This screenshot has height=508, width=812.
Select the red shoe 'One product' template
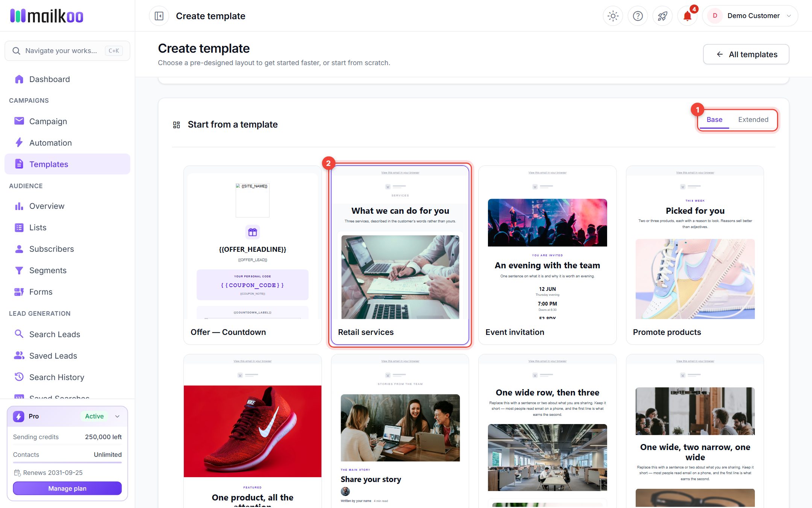click(253, 431)
